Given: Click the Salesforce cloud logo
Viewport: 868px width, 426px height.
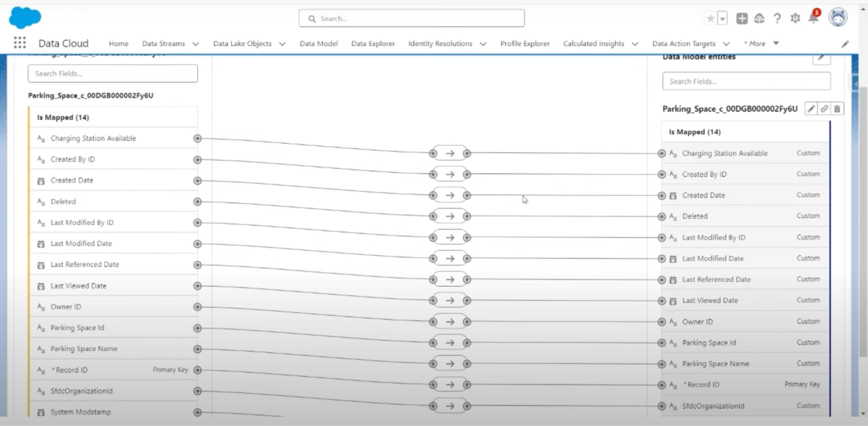Looking at the screenshot, I should [25, 17].
